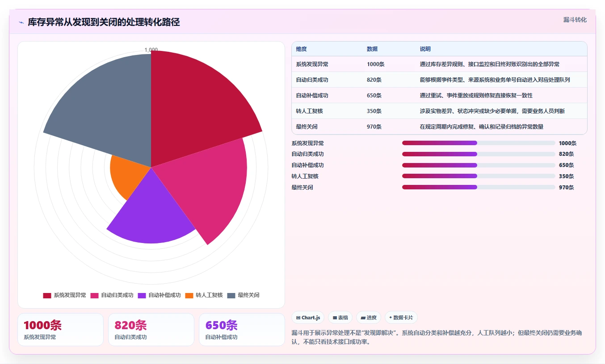
Task: Click the description starting 涉及实物差异
Action: pyautogui.click(x=492, y=111)
